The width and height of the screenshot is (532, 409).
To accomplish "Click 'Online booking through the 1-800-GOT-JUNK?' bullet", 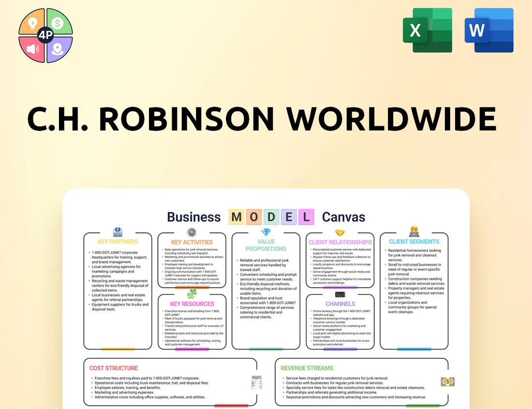I will coord(340,313).
